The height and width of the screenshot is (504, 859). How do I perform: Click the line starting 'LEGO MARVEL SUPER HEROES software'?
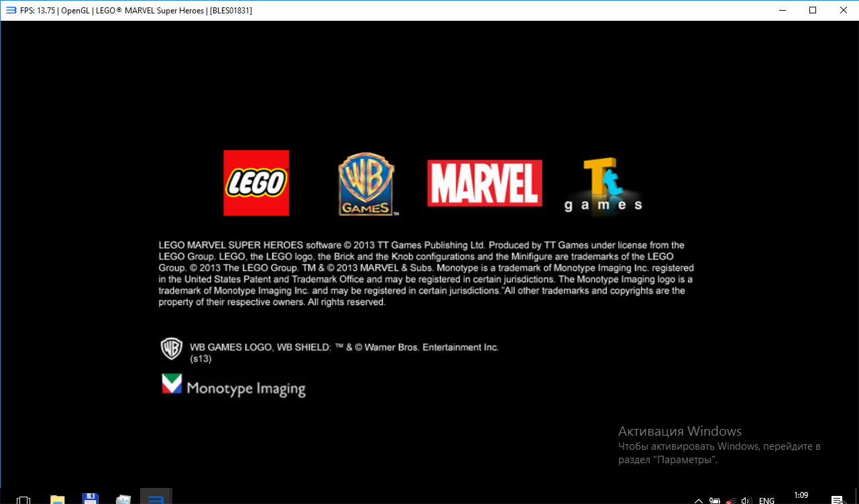coord(421,245)
